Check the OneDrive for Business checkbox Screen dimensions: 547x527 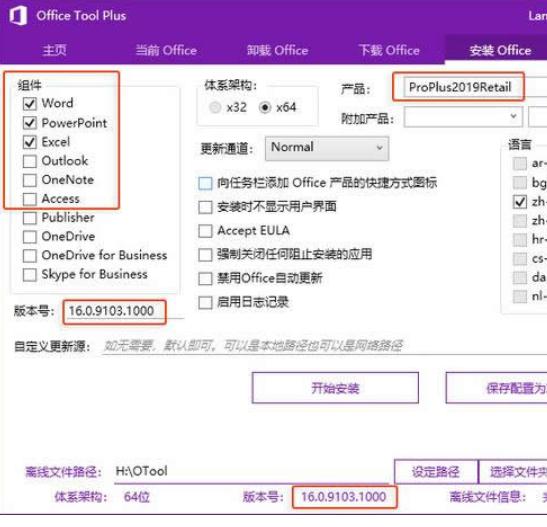click(x=30, y=256)
